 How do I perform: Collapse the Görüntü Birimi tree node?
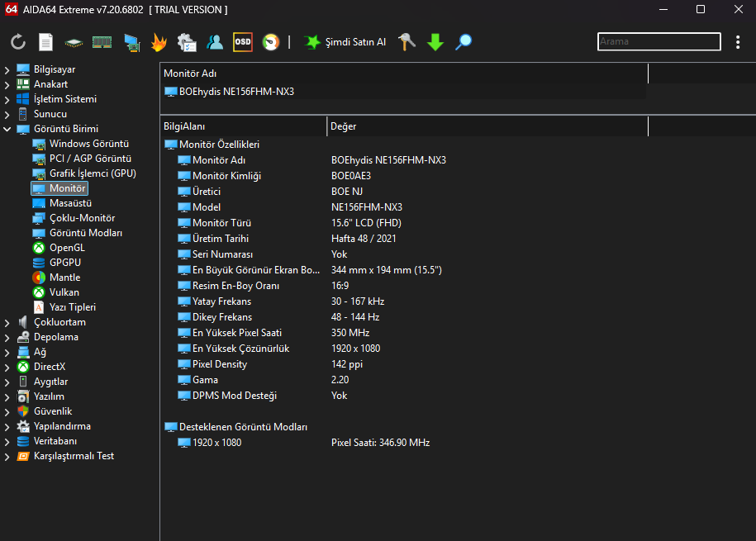coord(7,129)
